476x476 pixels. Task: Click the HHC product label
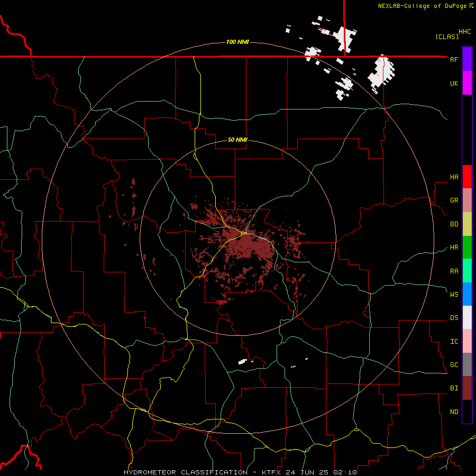(x=464, y=32)
